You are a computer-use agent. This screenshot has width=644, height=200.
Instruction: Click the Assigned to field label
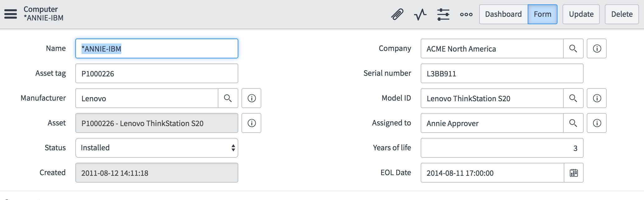(391, 123)
